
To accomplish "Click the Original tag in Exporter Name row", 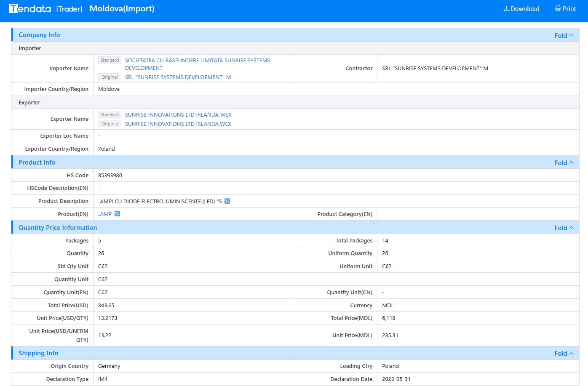I will [x=110, y=124].
